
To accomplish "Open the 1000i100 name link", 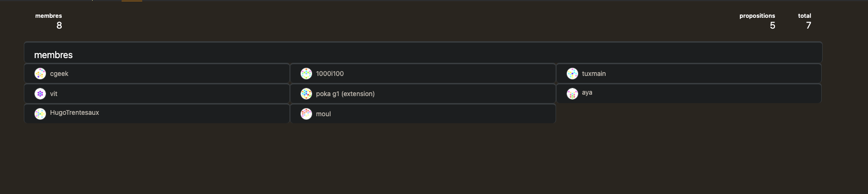I will 330,74.
